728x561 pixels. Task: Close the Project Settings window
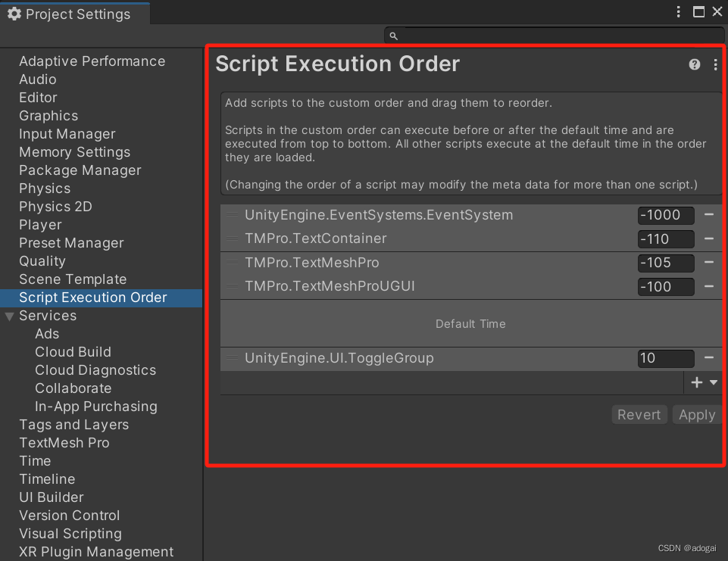[x=717, y=11]
